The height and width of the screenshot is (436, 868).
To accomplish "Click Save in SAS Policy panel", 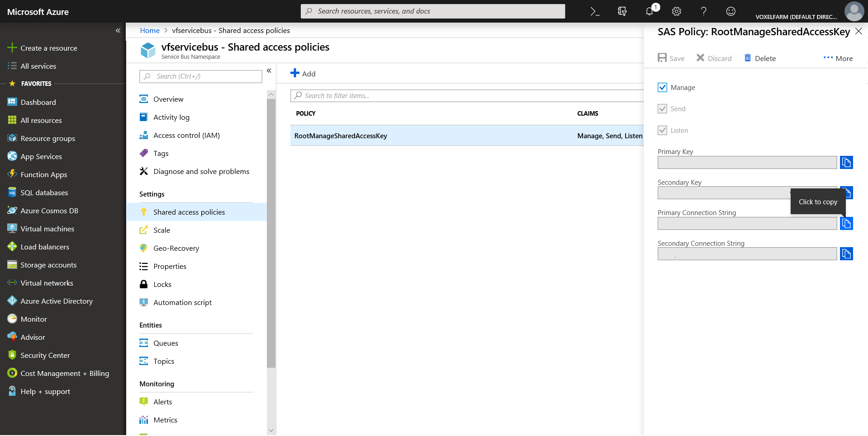I will click(671, 58).
